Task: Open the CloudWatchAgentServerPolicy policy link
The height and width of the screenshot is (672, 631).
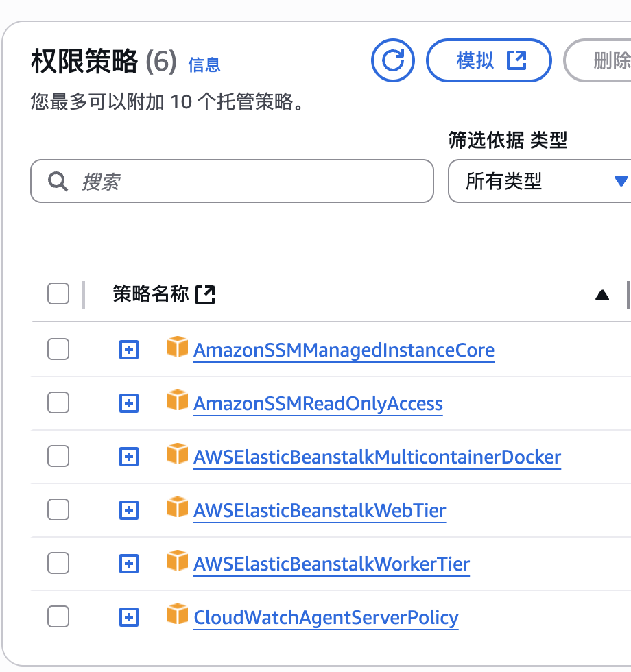Action: [326, 618]
